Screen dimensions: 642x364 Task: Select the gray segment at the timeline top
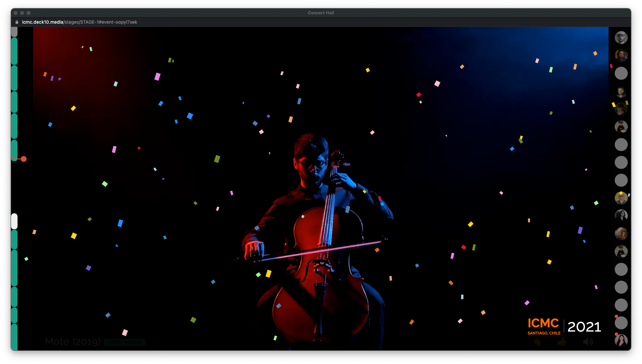[x=14, y=31]
